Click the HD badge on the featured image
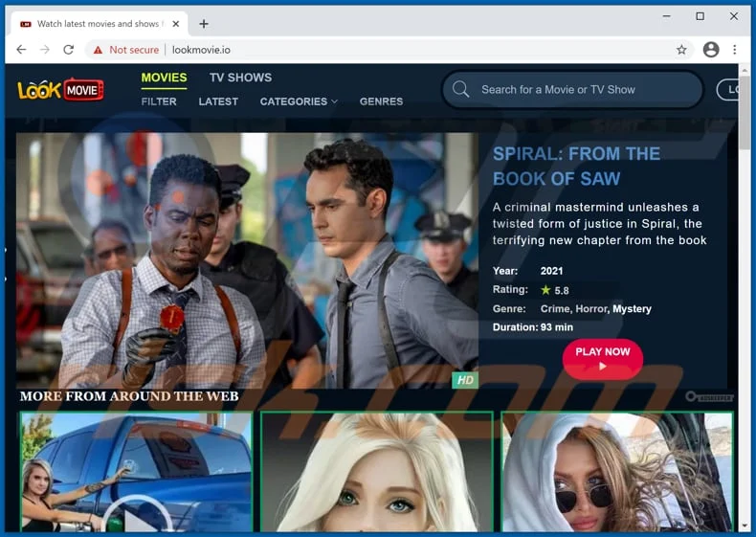The height and width of the screenshot is (537, 756). click(x=465, y=380)
